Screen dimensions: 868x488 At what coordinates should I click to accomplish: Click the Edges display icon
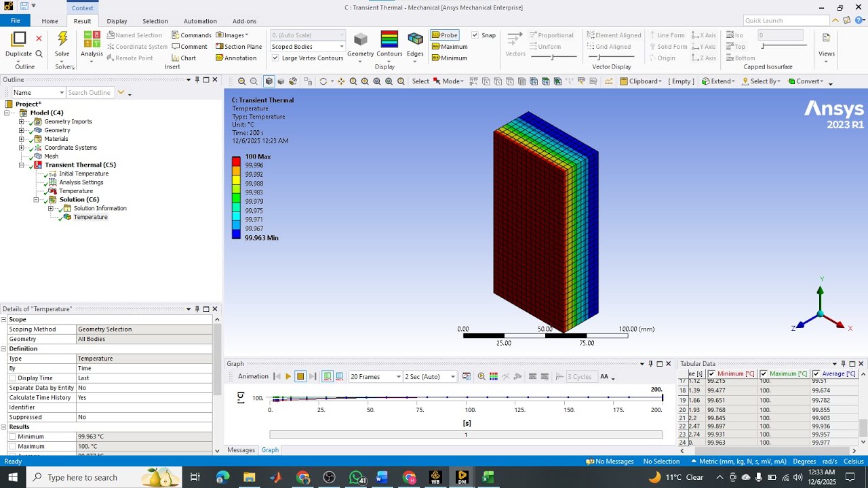(x=415, y=39)
